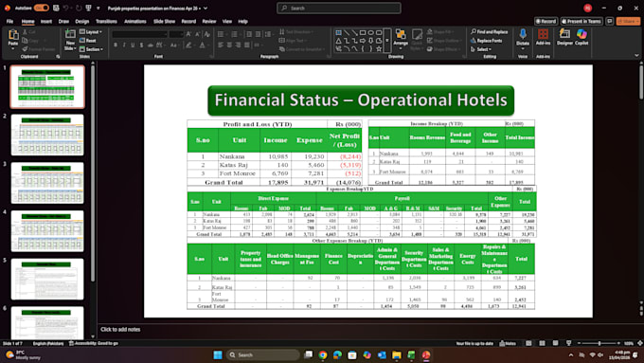This screenshot has height=363, width=644.
Task: Click the Paste clipboard icon
Action: pyautogui.click(x=13, y=34)
